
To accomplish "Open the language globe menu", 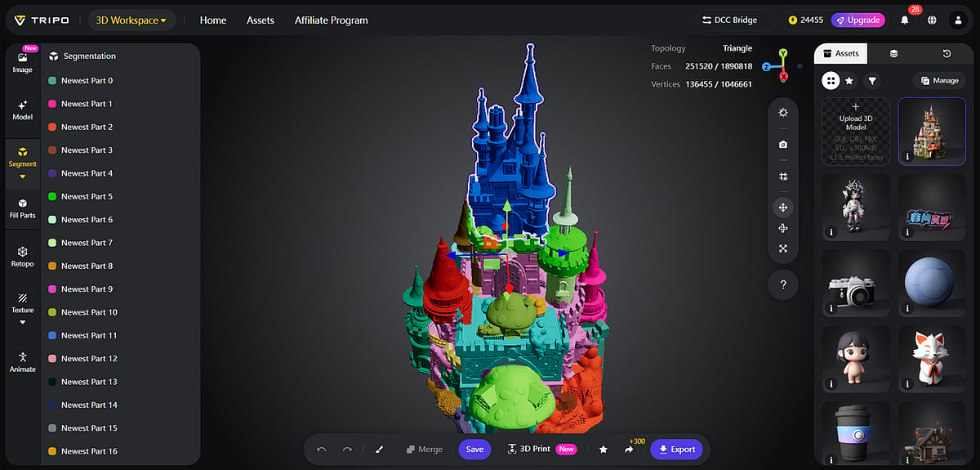I will (931, 20).
